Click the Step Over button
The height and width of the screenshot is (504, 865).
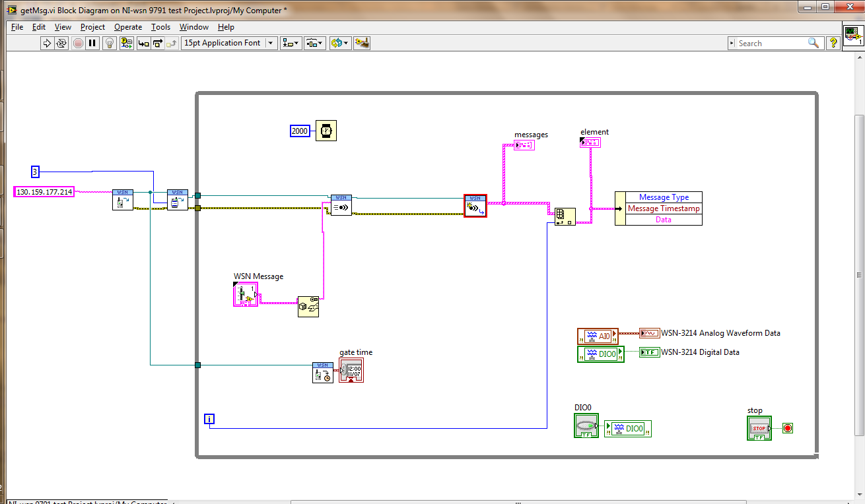coord(158,43)
